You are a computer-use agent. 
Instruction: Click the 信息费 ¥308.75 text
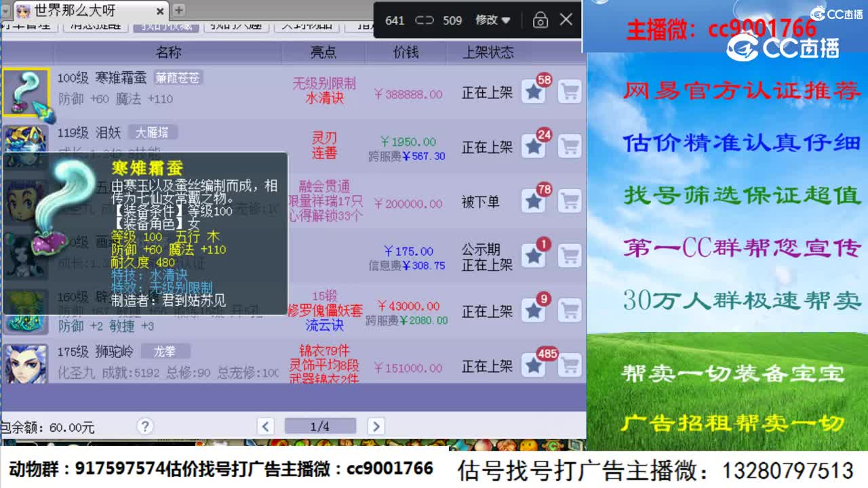[x=407, y=266]
